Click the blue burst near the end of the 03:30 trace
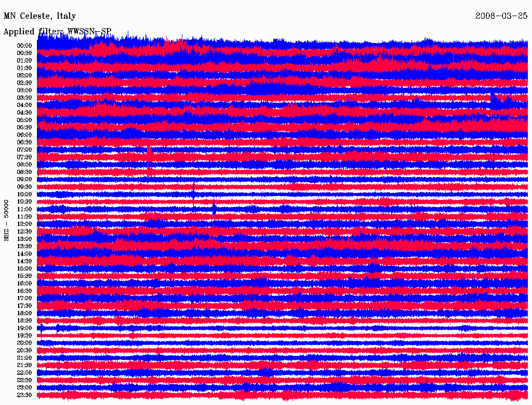532x405 pixels. pyautogui.click(x=493, y=98)
